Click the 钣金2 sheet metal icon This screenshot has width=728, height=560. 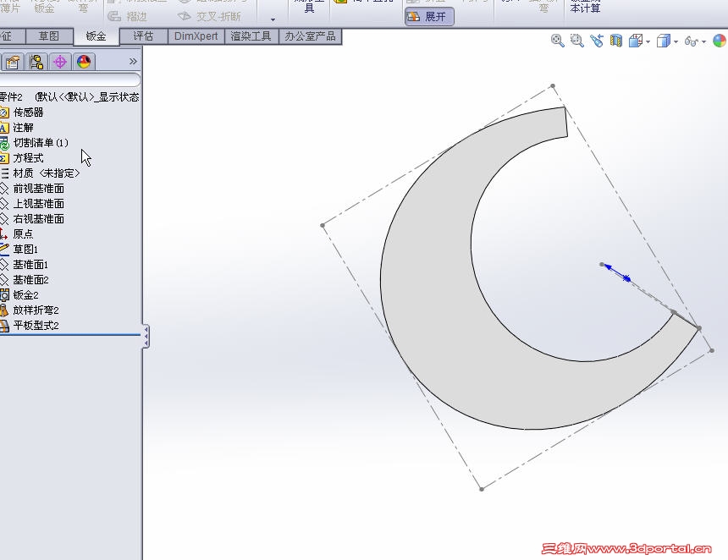4,295
